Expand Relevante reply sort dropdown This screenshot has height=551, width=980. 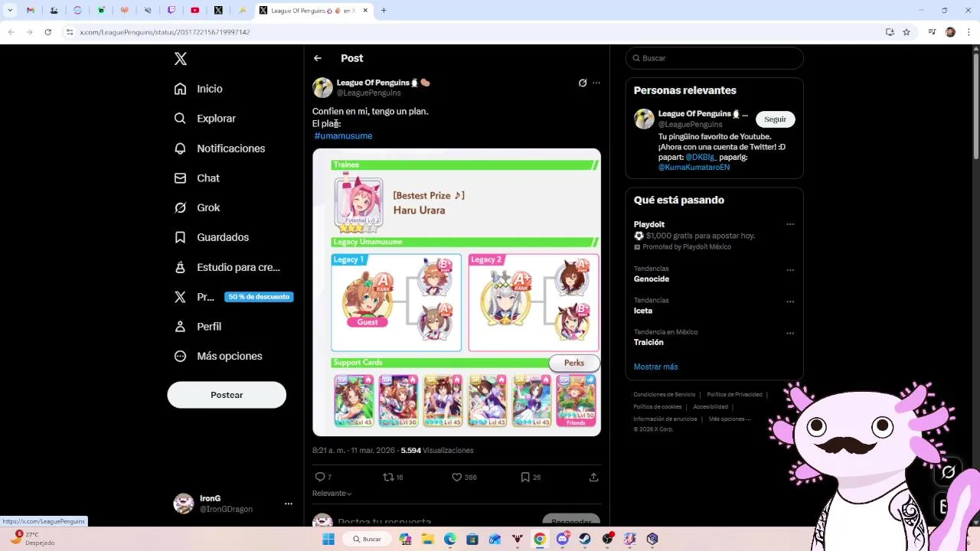[x=332, y=494]
